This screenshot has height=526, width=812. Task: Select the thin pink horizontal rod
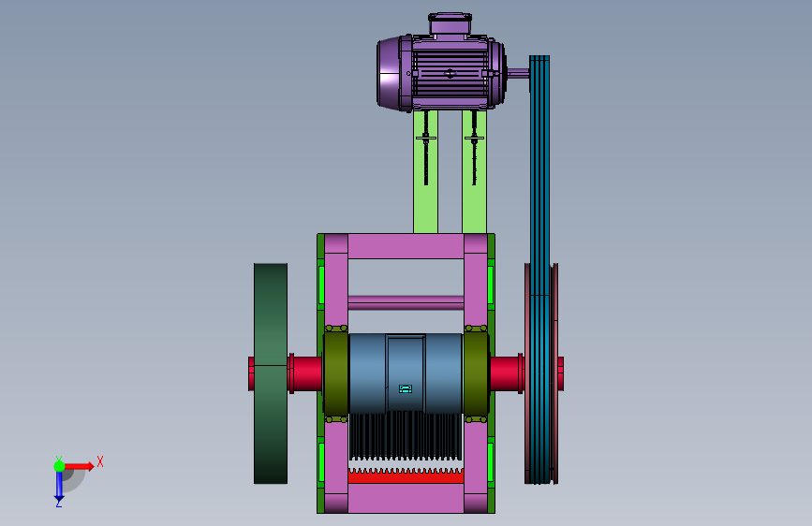[x=406, y=302]
